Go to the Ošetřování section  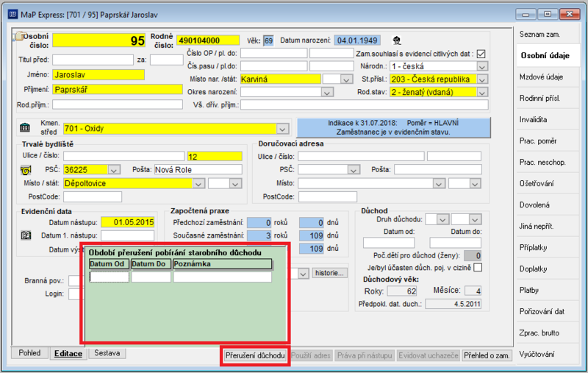[x=548, y=183]
